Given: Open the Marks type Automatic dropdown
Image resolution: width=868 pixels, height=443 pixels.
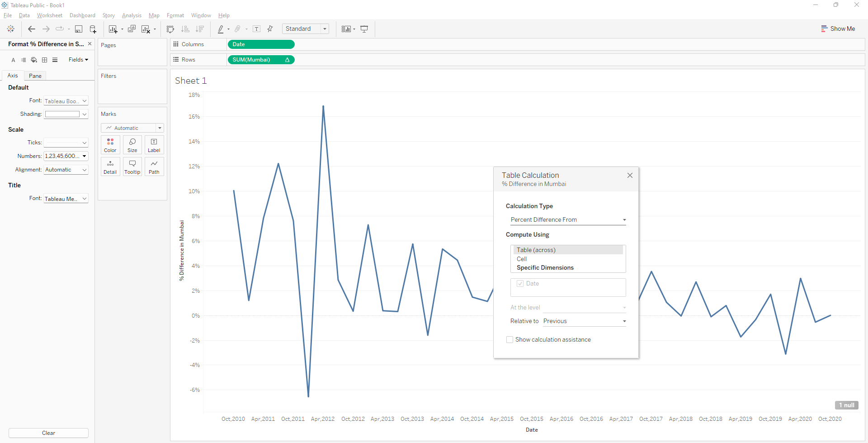Looking at the screenshot, I should (x=132, y=128).
